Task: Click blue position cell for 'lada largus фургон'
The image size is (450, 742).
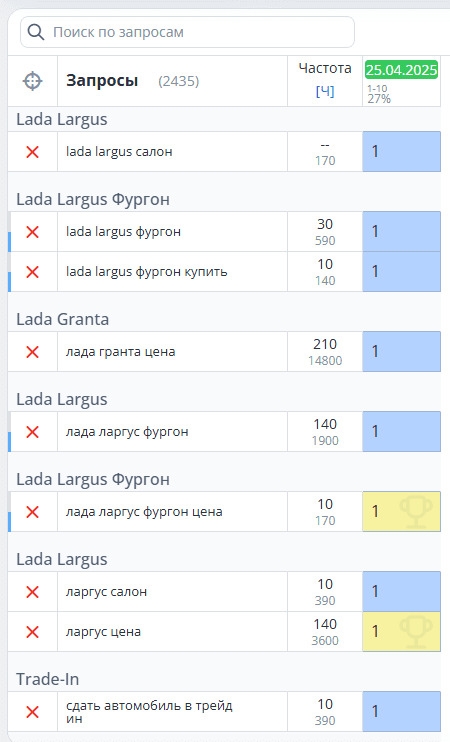Action: click(401, 232)
